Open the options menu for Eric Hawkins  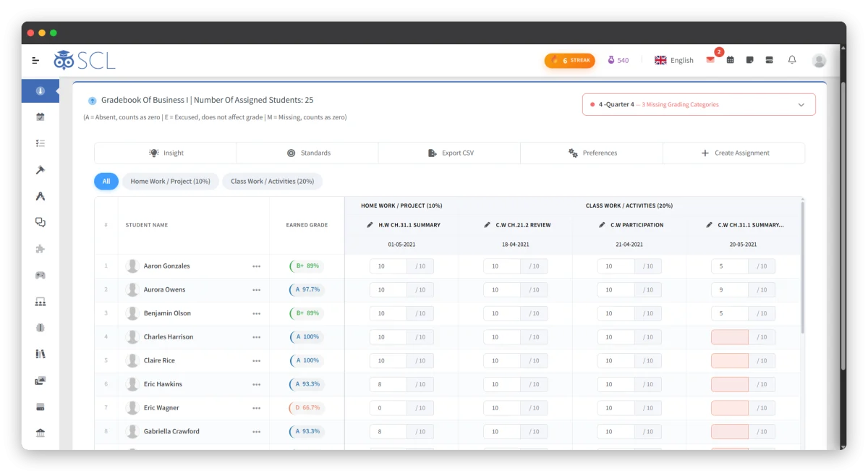tap(257, 384)
